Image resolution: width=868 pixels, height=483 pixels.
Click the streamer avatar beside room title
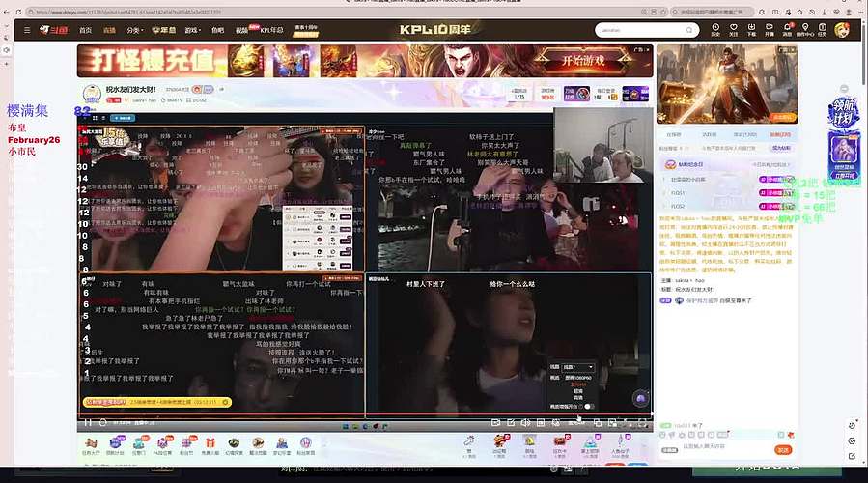[x=92, y=94]
